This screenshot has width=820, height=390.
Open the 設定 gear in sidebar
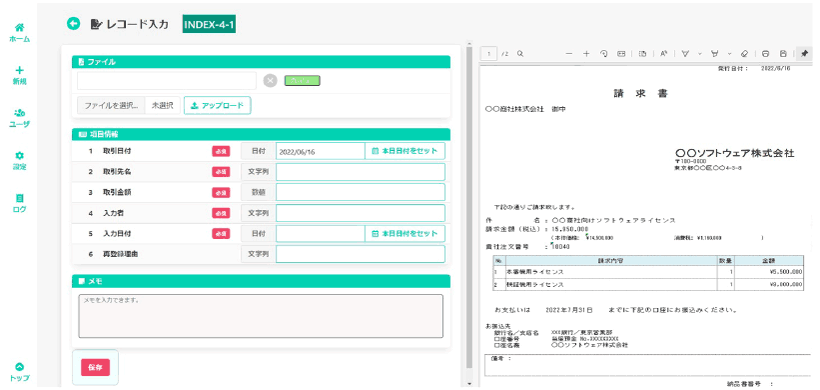point(19,161)
